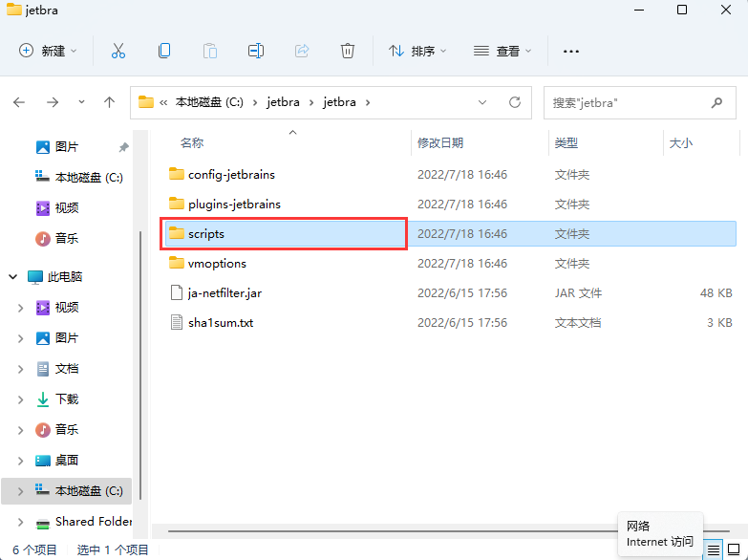
Task: Click the 搜索"jetbra" search field
Action: coord(639,102)
